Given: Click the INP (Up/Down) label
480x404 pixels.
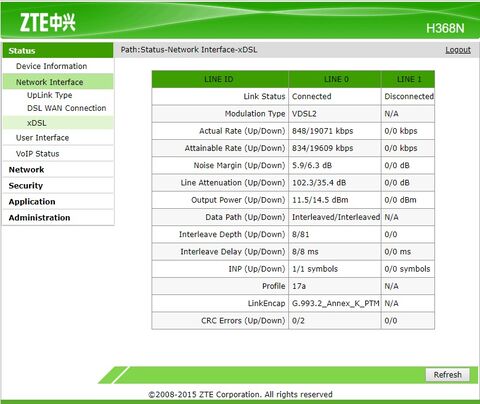Looking at the screenshot, I should point(257,269).
